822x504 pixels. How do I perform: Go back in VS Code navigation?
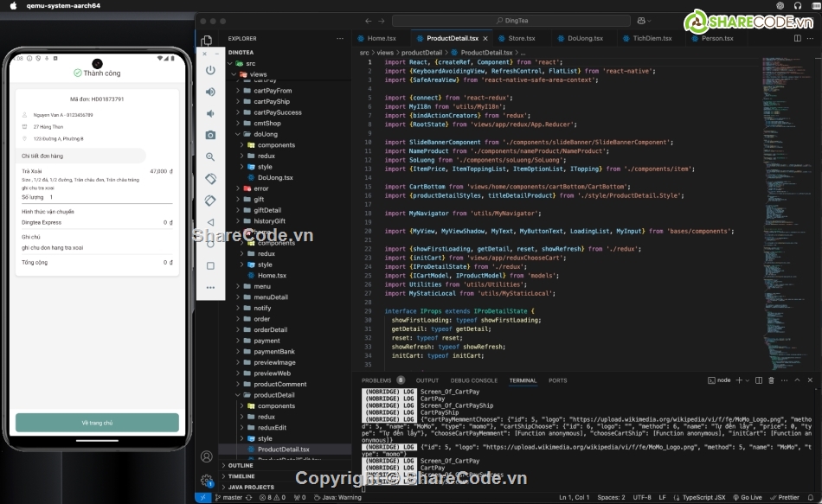368,21
